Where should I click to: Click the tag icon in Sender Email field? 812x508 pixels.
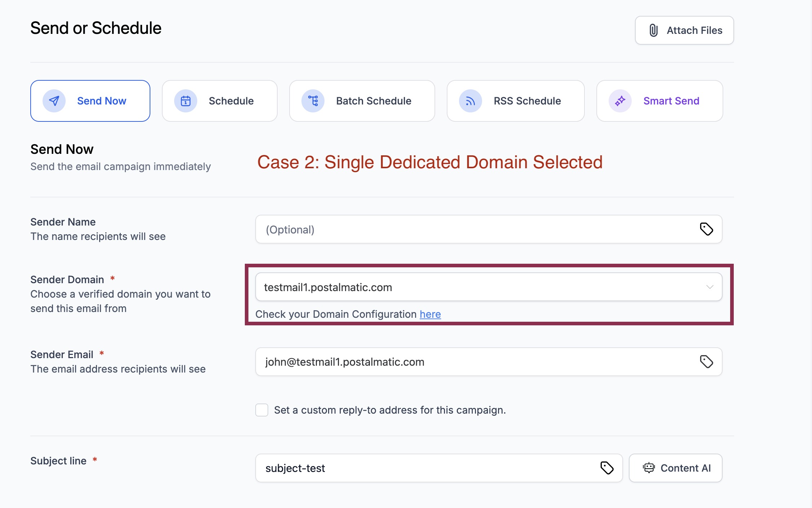coord(706,362)
